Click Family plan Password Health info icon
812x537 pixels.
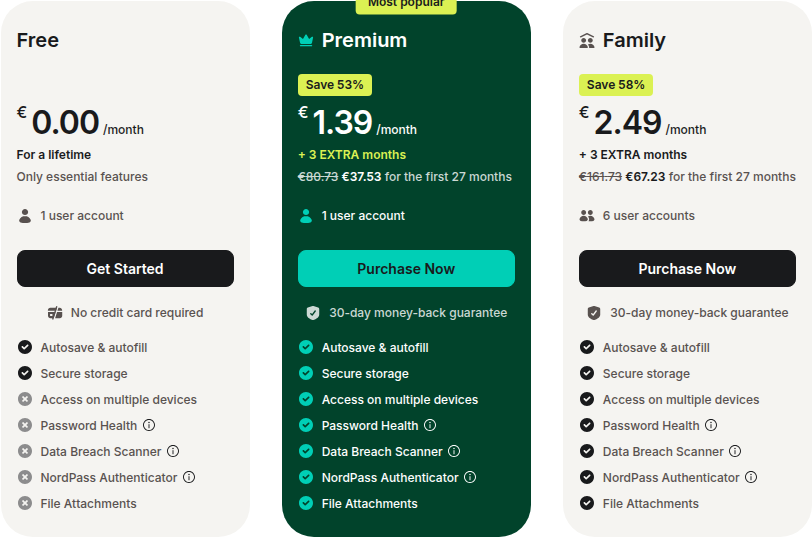click(x=711, y=425)
